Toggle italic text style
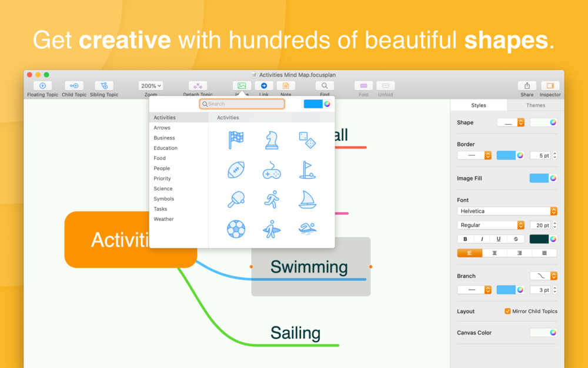The image size is (588, 368). pos(482,239)
